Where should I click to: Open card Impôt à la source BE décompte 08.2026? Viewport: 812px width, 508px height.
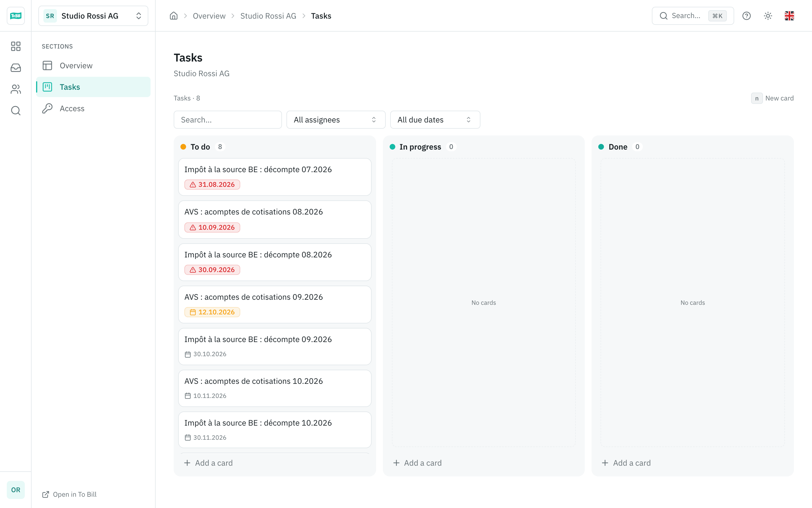coord(275,262)
